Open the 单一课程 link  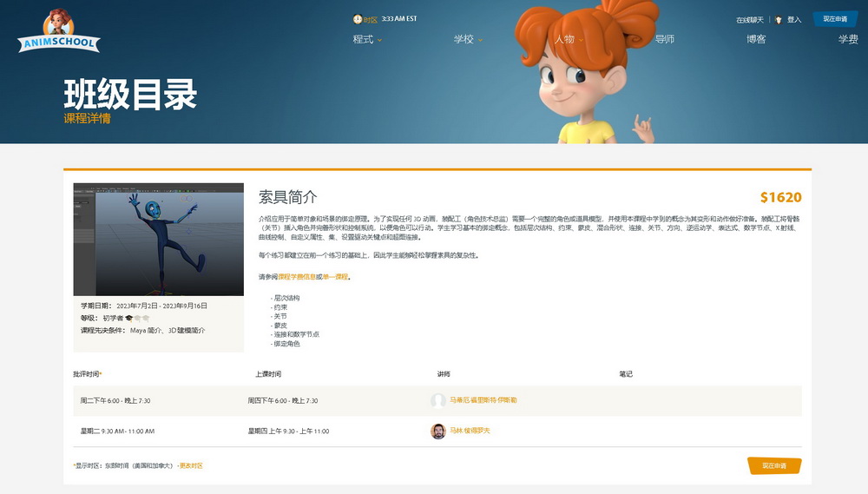coord(335,277)
